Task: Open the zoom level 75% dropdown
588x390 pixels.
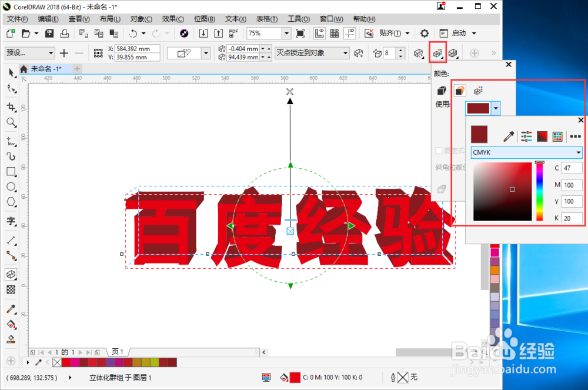Action: (286, 34)
